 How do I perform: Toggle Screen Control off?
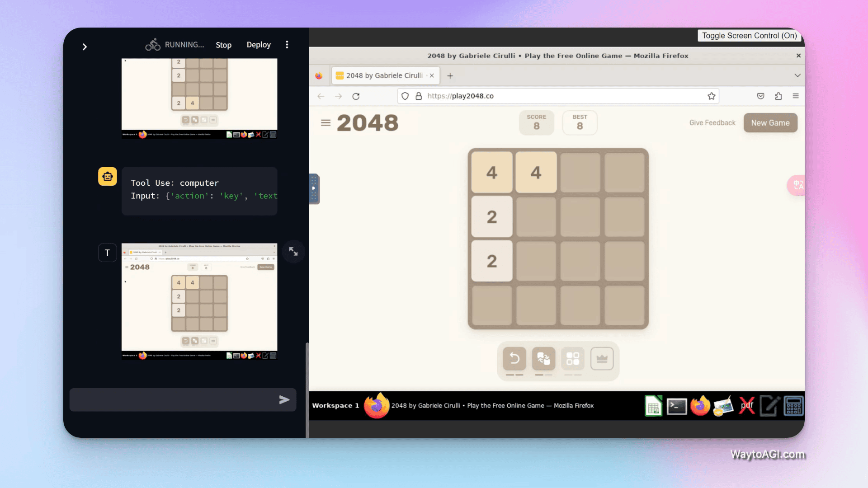pos(749,36)
